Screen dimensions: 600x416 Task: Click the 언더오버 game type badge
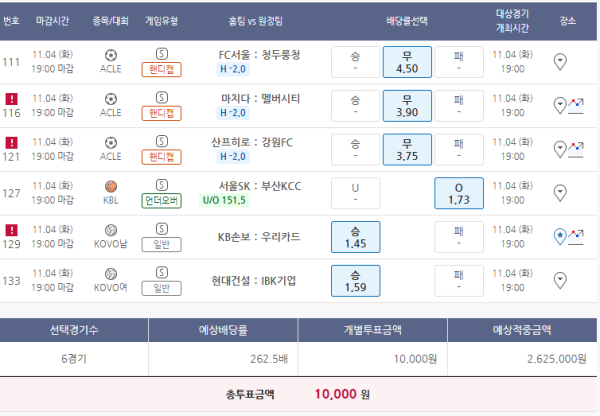click(161, 201)
